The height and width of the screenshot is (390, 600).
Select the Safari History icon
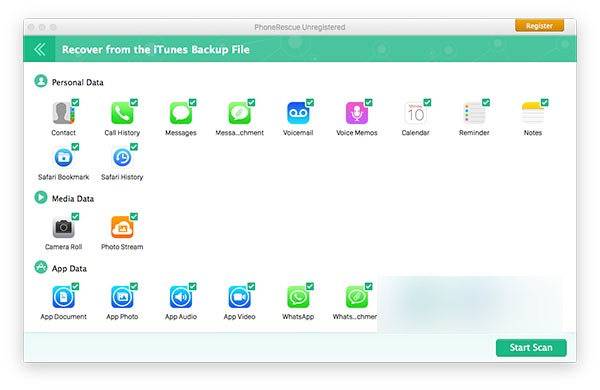click(x=122, y=157)
